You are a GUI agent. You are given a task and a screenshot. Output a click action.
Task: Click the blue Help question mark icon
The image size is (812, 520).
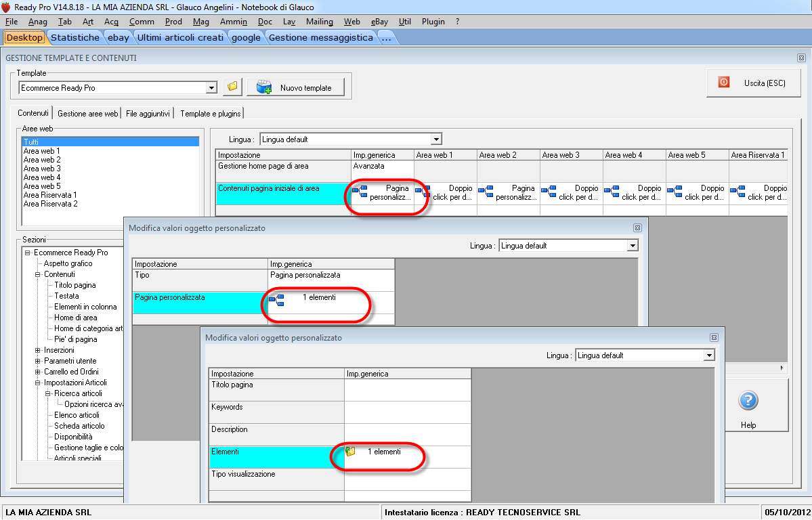pos(748,400)
